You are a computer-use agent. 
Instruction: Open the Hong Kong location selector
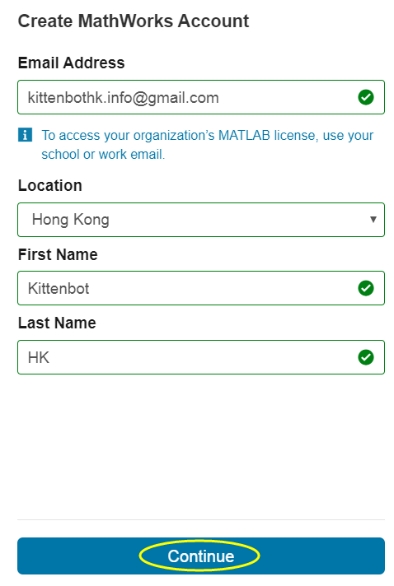[x=201, y=219]
